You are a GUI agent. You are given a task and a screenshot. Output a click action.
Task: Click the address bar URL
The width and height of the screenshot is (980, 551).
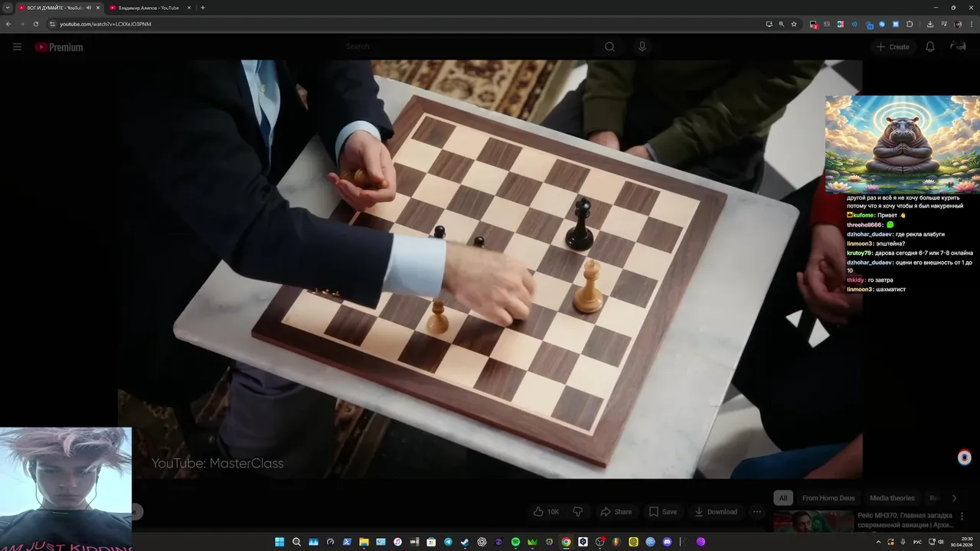(x=106, y=24)
